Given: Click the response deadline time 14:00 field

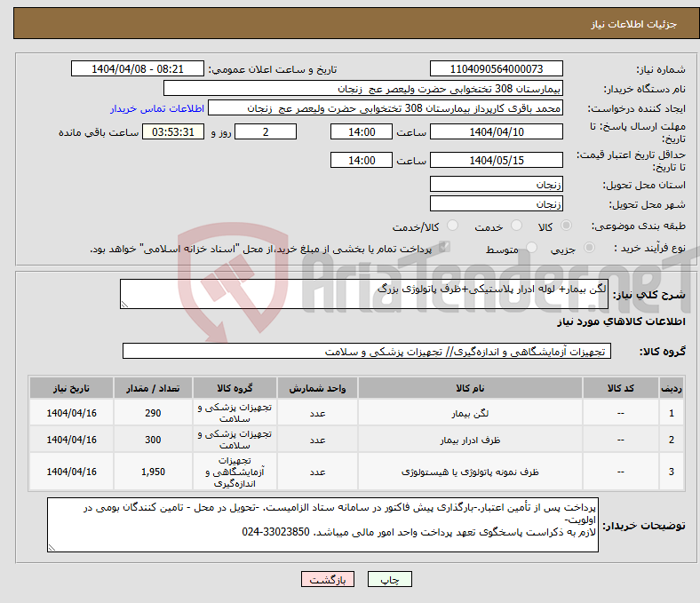Looking at the screenshot, I should (362, 131).
